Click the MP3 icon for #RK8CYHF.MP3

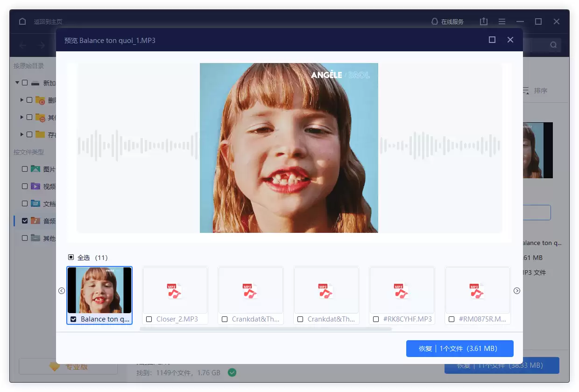[x=402, y=290]
